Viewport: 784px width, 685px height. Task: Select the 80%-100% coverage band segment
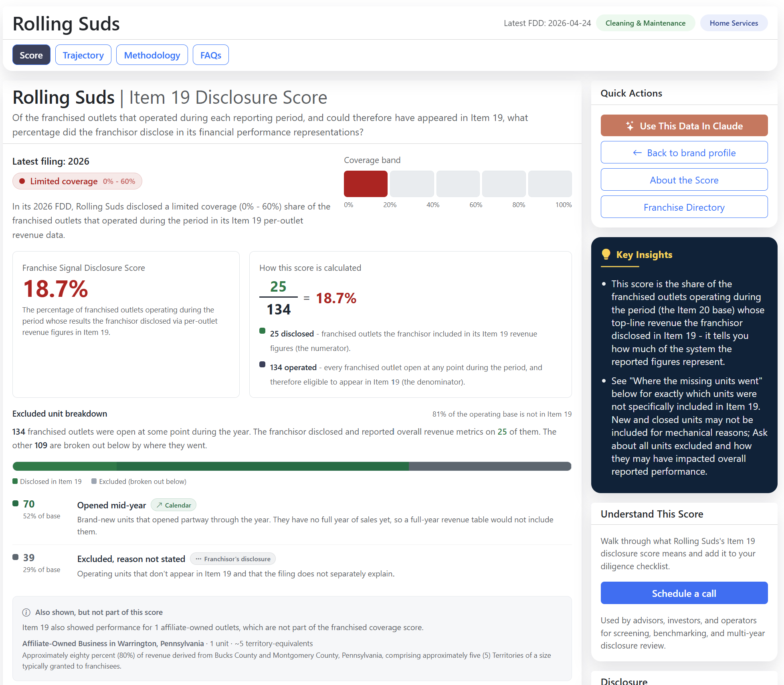click(550, 183)
